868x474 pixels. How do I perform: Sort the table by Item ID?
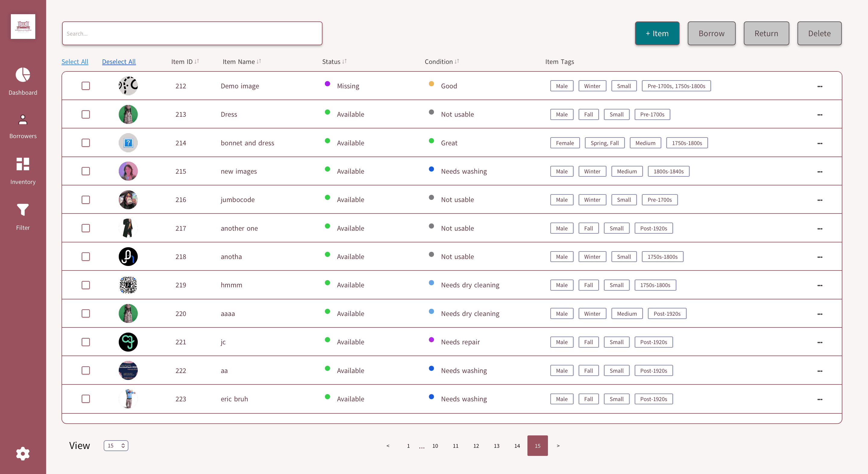pyautogui.click(x=185, y=62)
